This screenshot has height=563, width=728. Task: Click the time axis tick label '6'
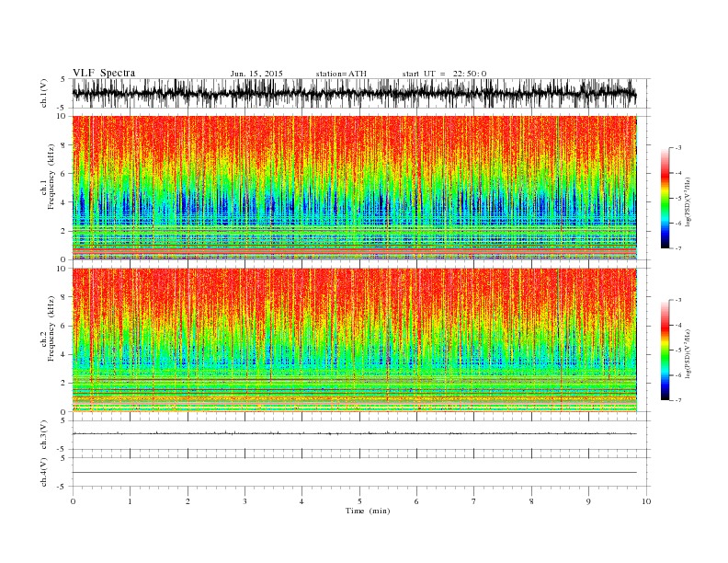416,501
